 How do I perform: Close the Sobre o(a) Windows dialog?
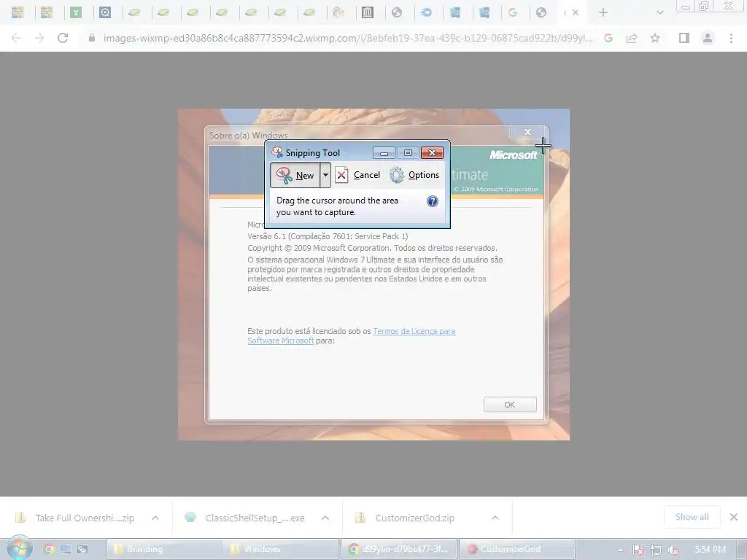click(527, 132)
